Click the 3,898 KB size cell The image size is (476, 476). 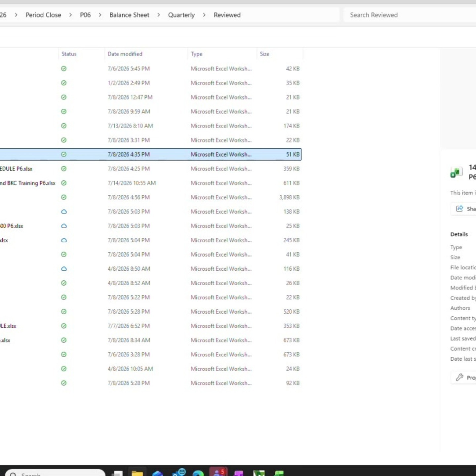pyautogui.click(x=289, y=197)
